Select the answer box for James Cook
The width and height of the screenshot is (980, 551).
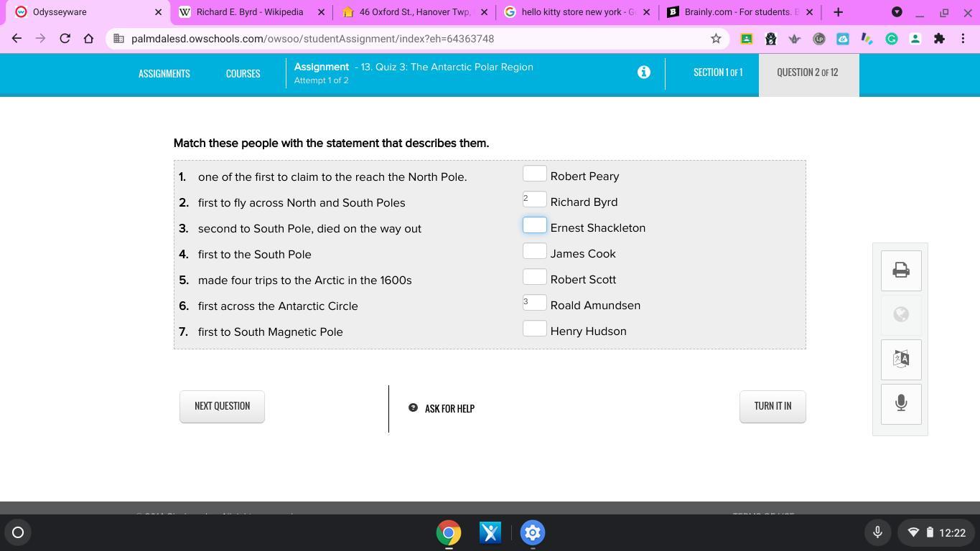coord(535,251)
